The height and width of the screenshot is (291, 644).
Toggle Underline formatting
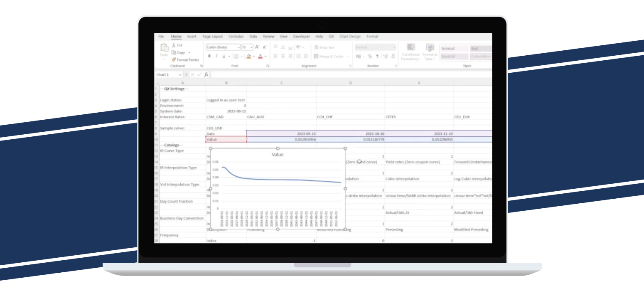click(224, 56)
